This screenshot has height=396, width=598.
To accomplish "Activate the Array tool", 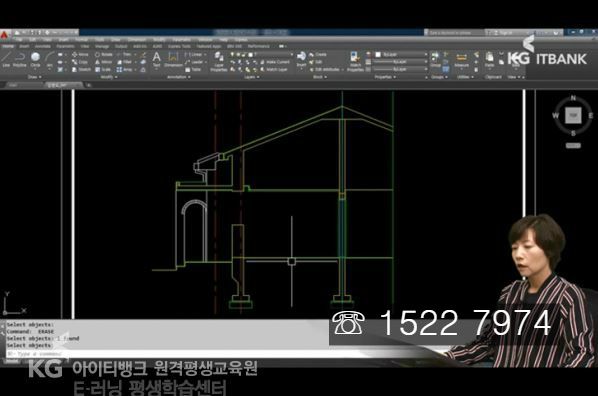I will pyautogui.click(x=125, y=69).
